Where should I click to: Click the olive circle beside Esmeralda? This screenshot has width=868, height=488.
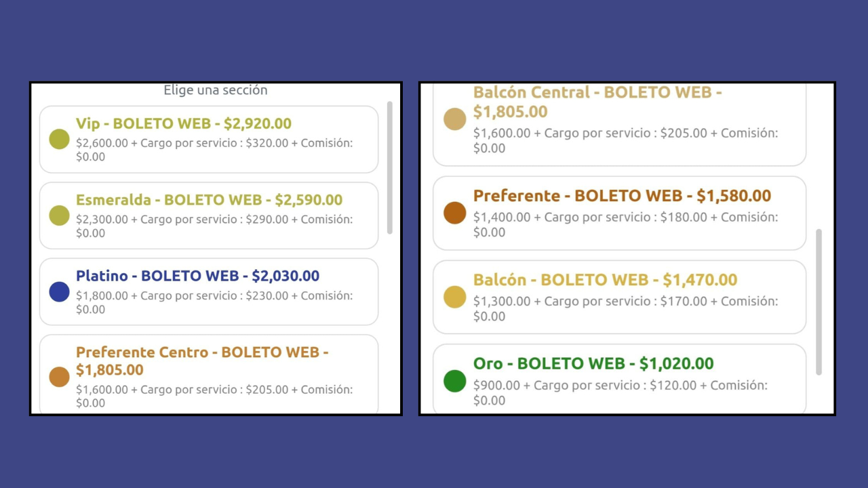coord(59,216)
